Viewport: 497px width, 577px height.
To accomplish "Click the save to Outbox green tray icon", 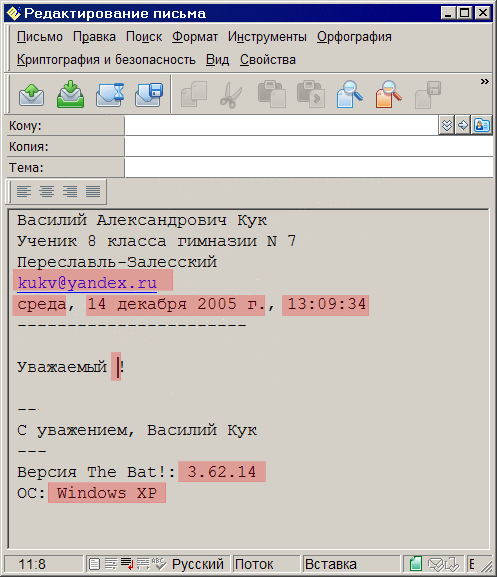I will coord(71,95).
